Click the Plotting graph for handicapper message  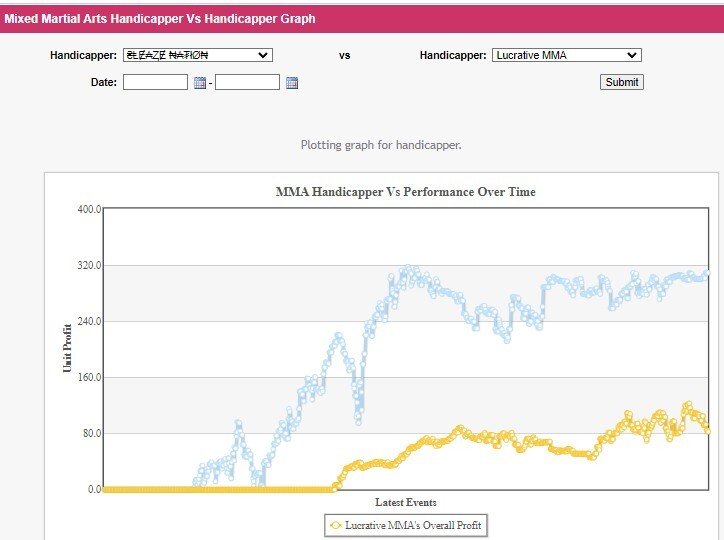(x=381, y=145)
